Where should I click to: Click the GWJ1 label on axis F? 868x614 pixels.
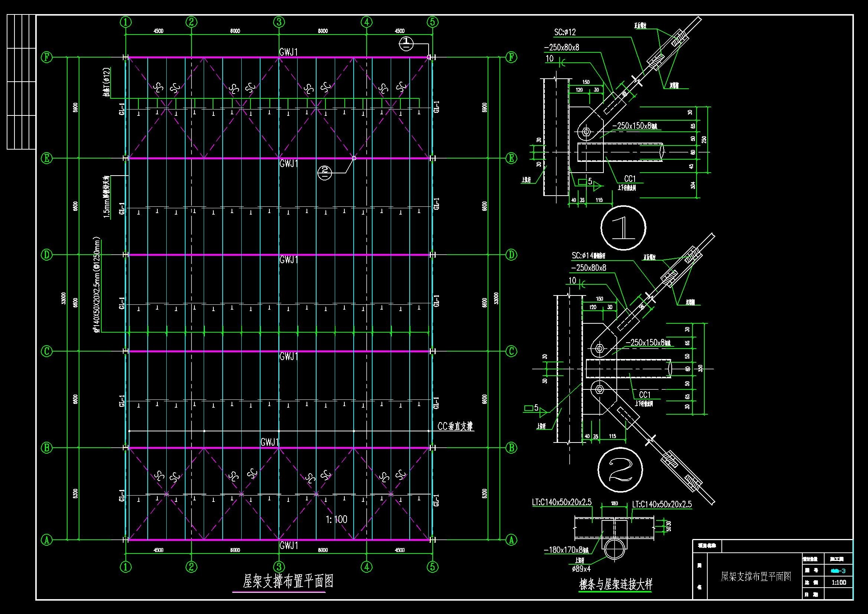coord(288,52)
